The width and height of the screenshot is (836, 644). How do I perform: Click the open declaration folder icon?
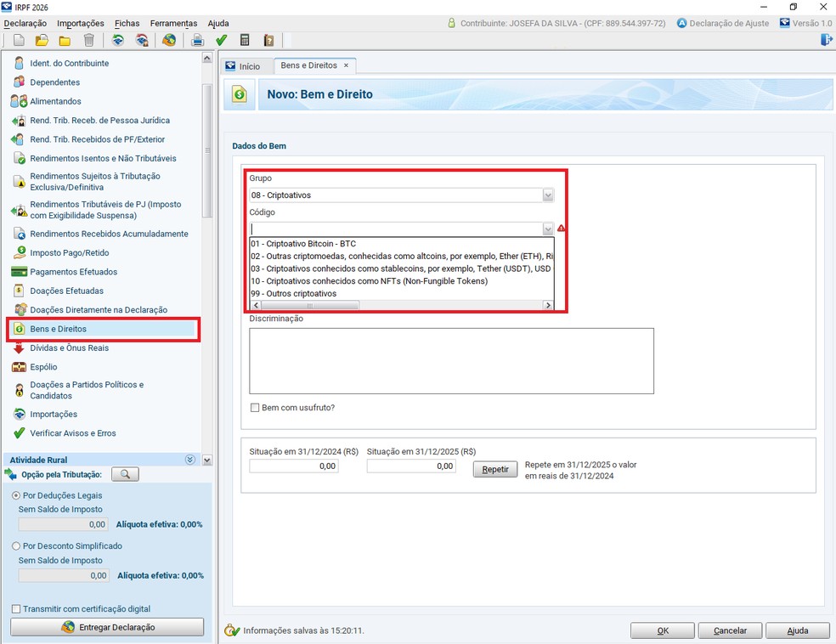(42, 40)
